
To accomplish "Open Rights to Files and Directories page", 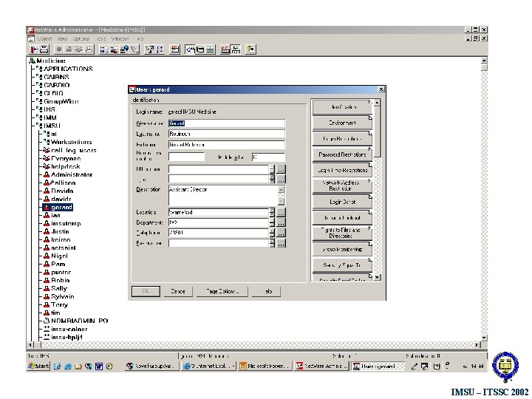I will pos(342,233).
